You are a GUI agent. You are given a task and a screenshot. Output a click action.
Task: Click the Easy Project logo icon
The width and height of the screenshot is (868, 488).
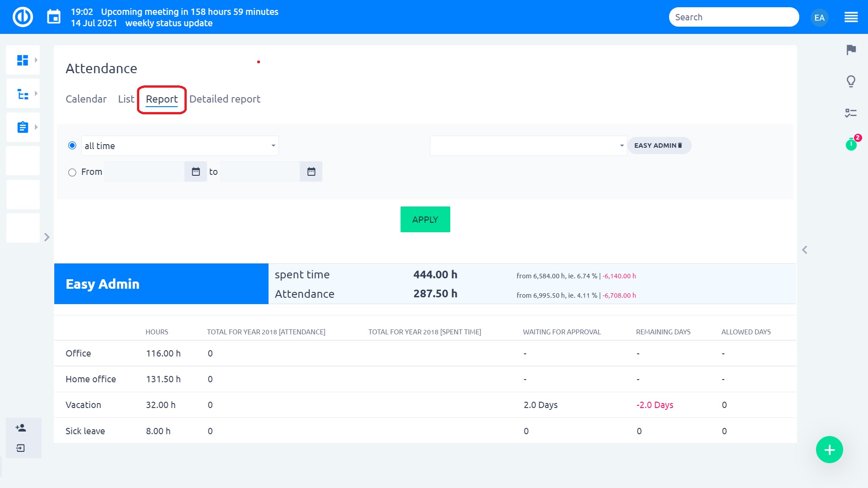23,17
